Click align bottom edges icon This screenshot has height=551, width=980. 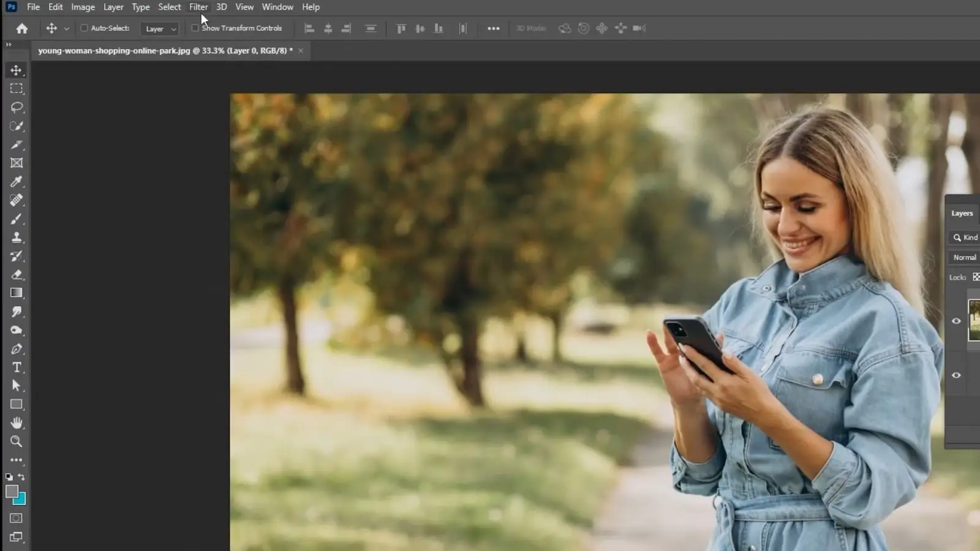click(439, 28)
